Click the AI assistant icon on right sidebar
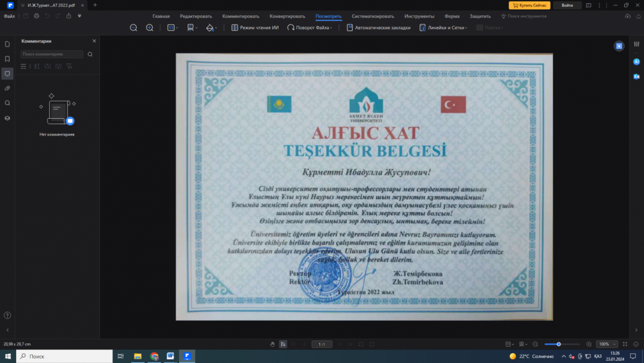The width and height of the screenshot is (644, 363). [x=636, y=62]
